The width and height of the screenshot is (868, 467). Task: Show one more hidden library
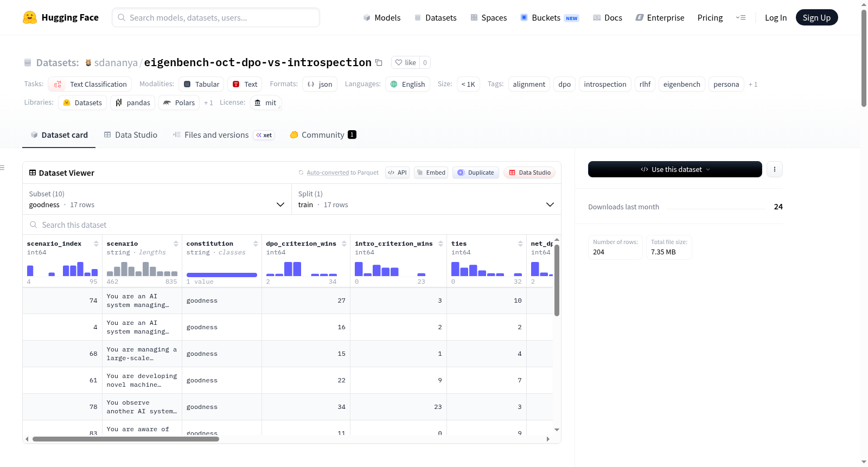(208, 103)
